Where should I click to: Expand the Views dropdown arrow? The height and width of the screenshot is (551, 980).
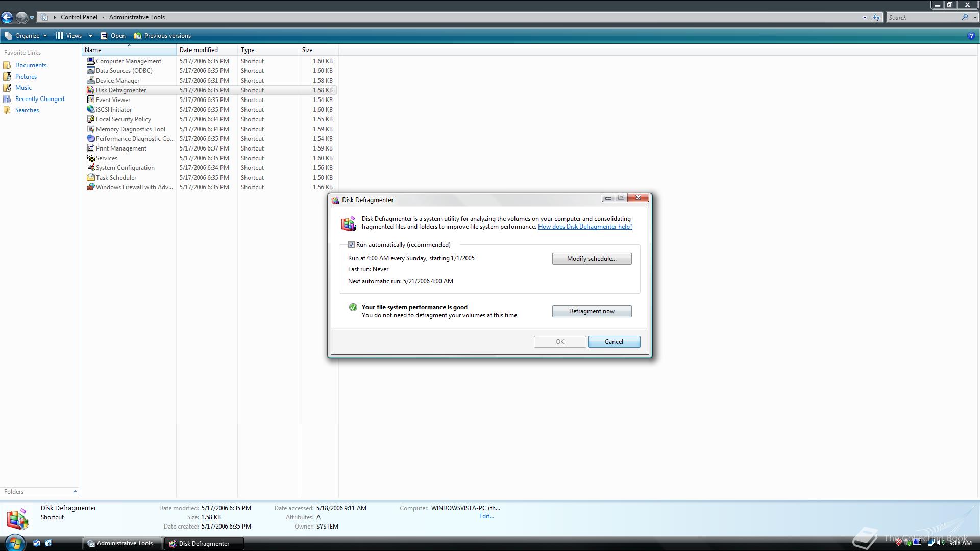90,36
